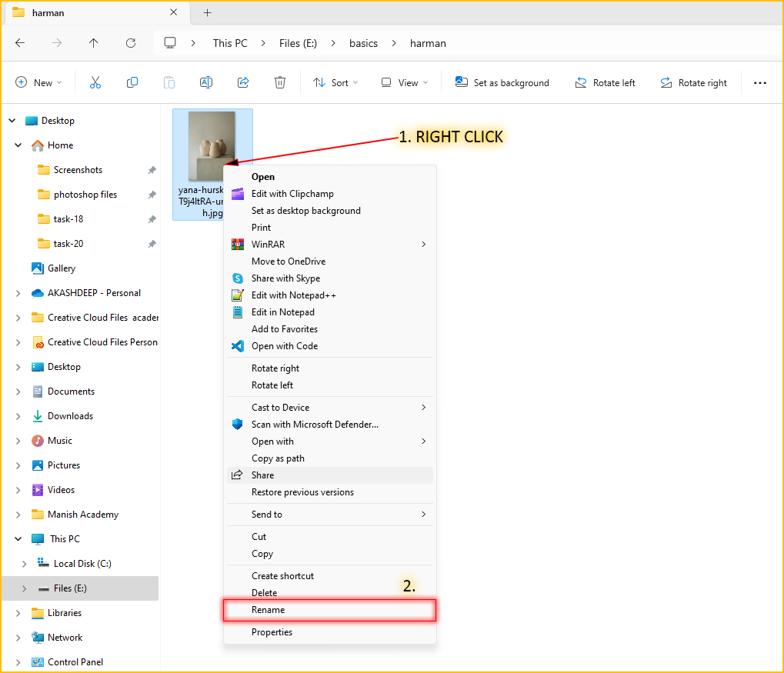Click Rotate right in the toolbar
The image size is (784, 673).
(693, 83)
